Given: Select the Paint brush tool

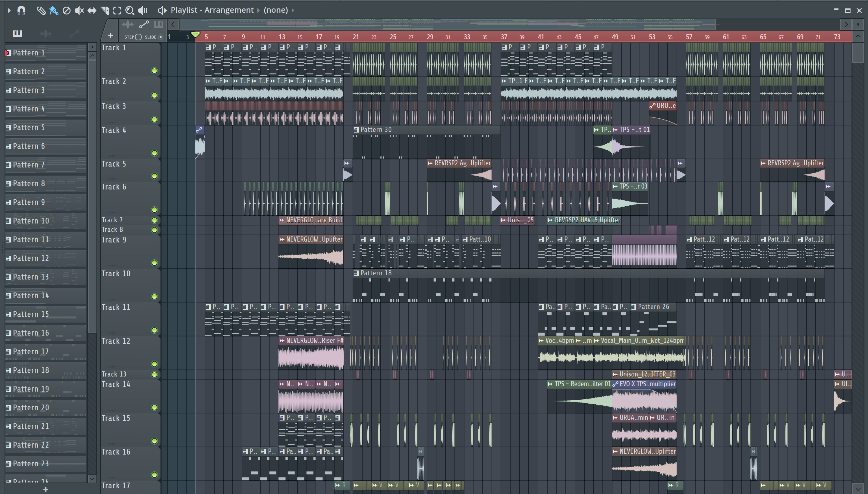Looking at the screenshot, I should (x=54, y=11).
